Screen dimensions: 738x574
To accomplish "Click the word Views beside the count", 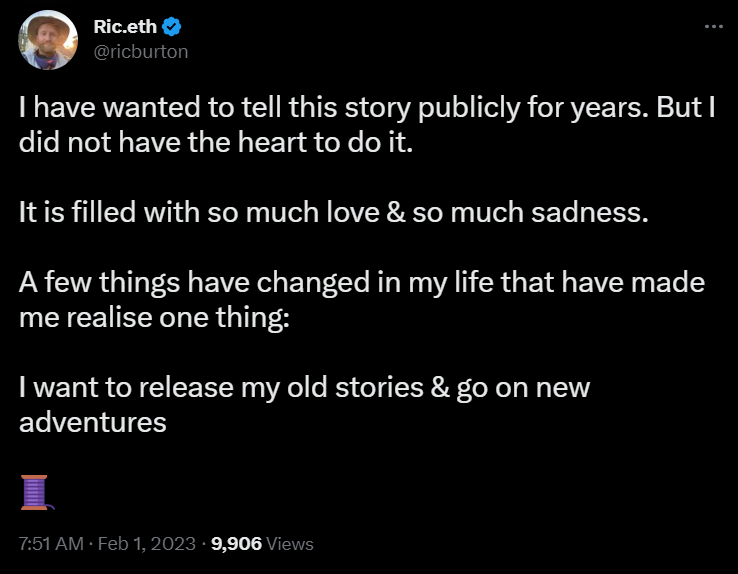I will click(290, 544).
